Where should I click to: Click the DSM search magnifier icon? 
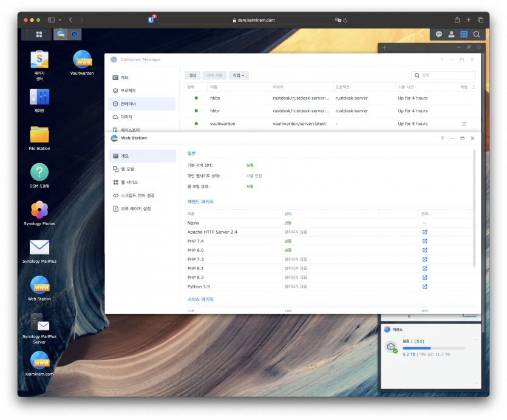tap(477, 35)
